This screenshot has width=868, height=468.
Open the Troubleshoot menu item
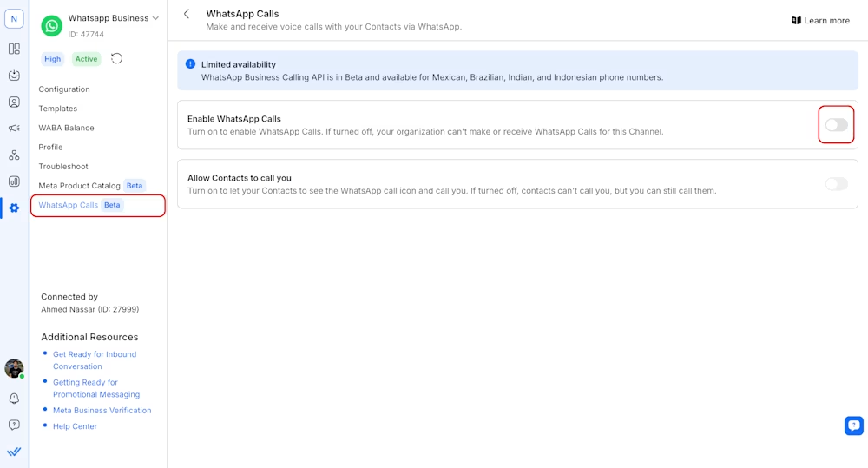click(63, 166)
